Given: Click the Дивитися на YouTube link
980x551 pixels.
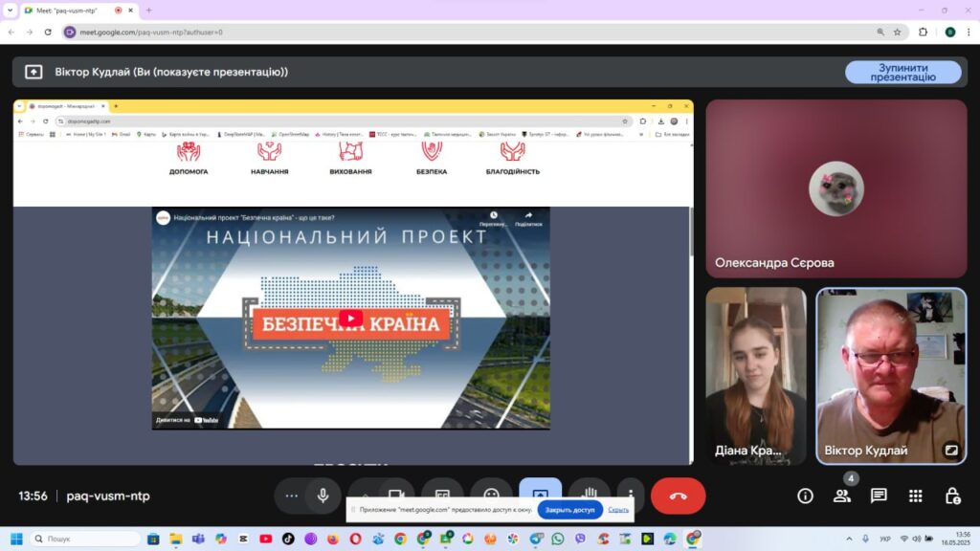Looking at the screenshot, I should [x=187, y=420].
